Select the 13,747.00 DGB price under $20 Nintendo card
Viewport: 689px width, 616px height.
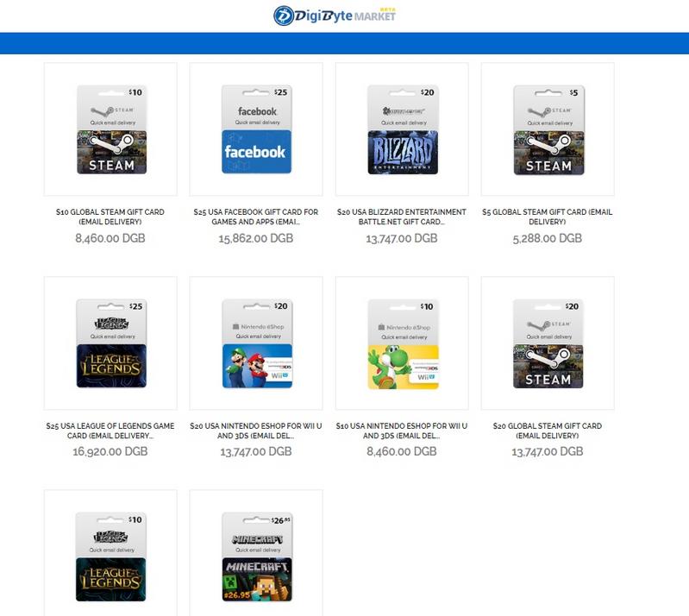pos(256,451)
